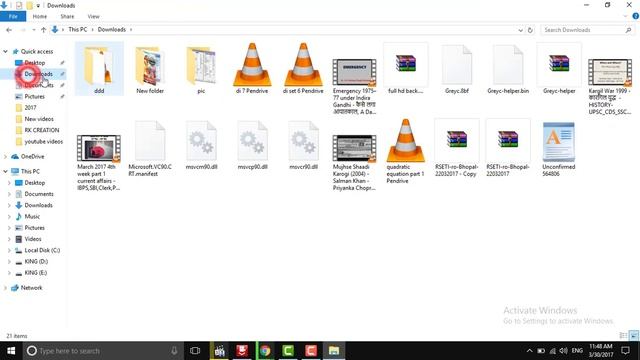The image size is (640, 360).
Task: Open the Share ribbon tab
Action: click(67, 16)
